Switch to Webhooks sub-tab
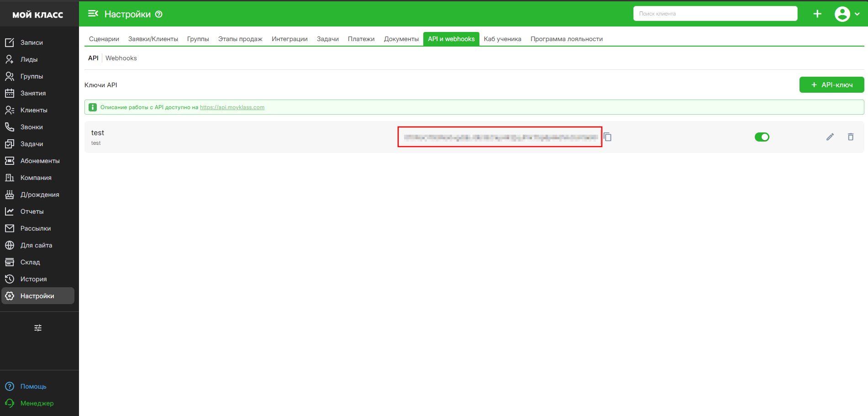The width and height of the screenshot is (868, 416). (x=121, y=58)
